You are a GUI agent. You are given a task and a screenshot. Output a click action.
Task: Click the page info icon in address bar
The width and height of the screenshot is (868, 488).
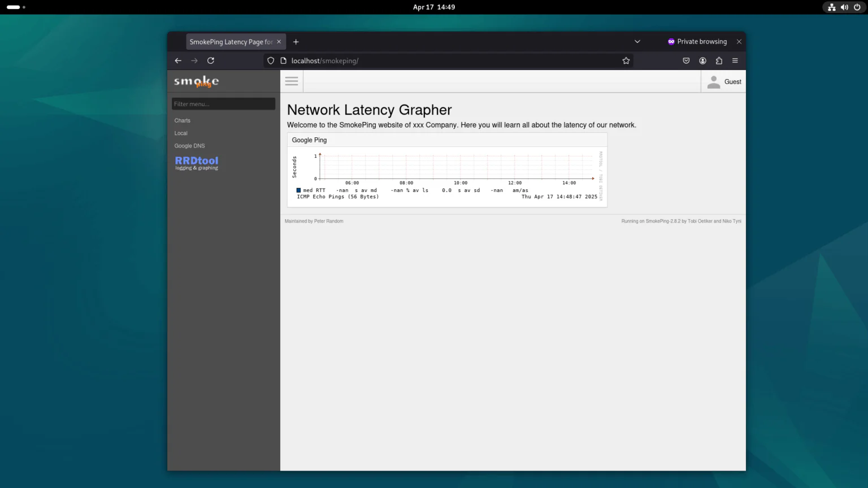point(284,60)
